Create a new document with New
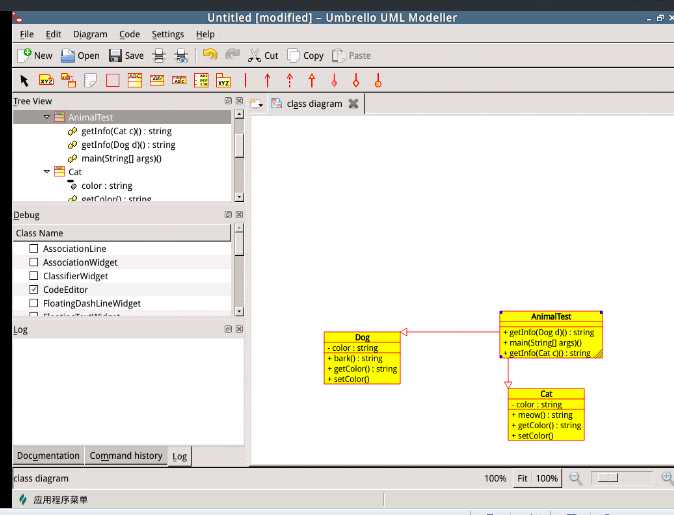This screenshot has width=674, height=515. 35,55
